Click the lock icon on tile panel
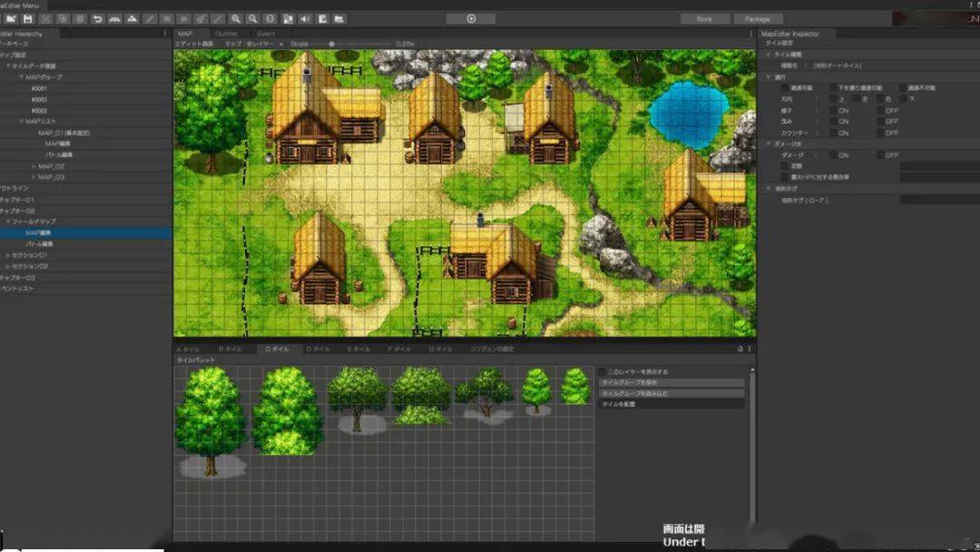This screenshot has width=980, height=552. coord(740,349)
